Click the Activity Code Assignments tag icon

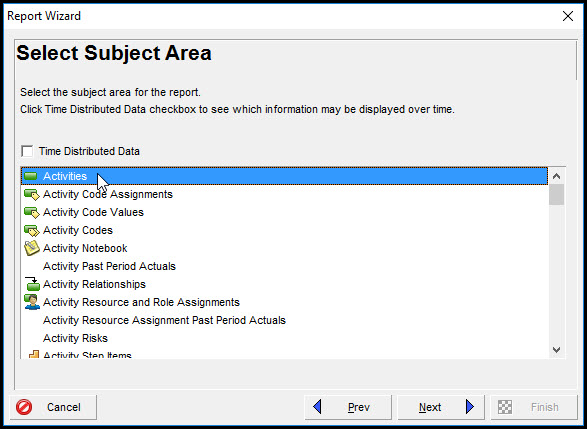tap(31, 194)
